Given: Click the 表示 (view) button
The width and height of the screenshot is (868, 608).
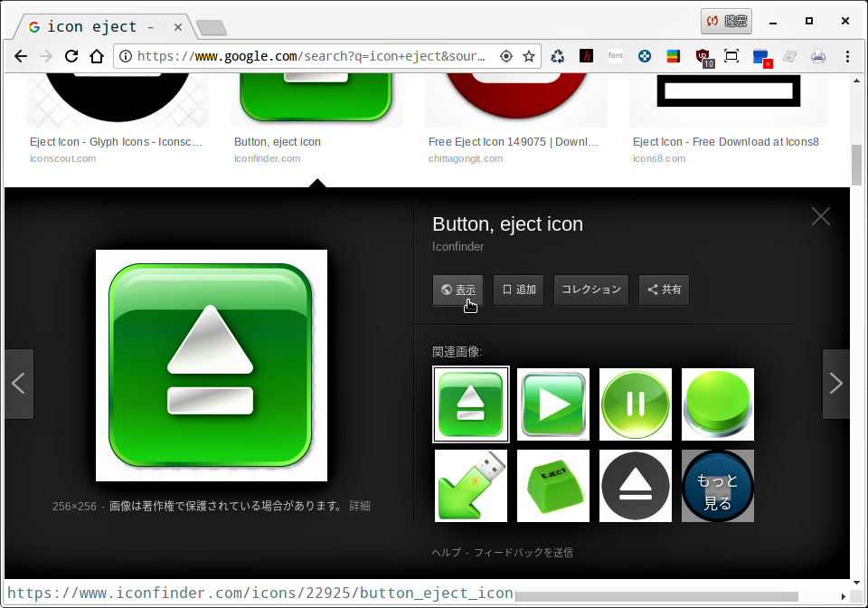Looking at the screenshot, I should 458,290.
